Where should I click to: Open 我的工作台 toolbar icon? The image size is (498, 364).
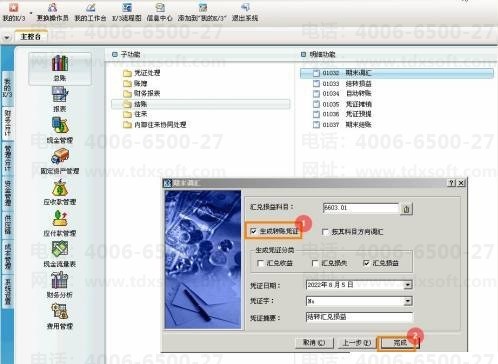(x=90, y=13)
